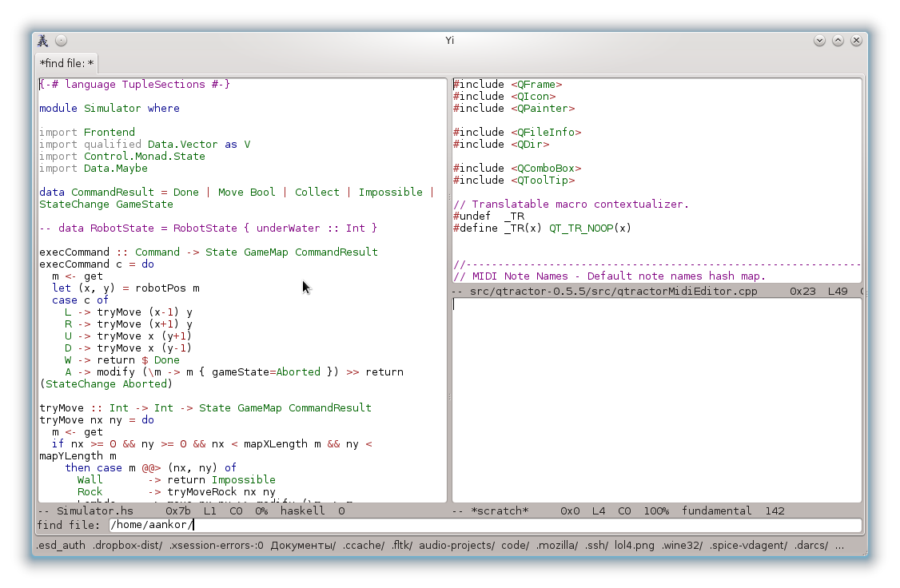Screen dimensions: 900x588
Task: Place cursor on 'import Data.Maybe' line
Action: (x=93, y=169)
